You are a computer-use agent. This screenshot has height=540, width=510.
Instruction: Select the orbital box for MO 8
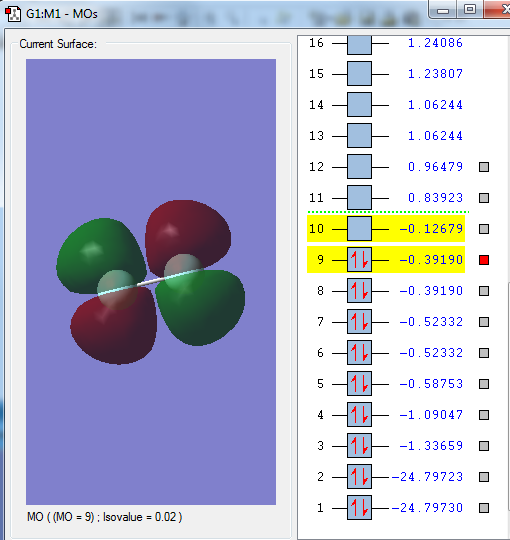359,291
